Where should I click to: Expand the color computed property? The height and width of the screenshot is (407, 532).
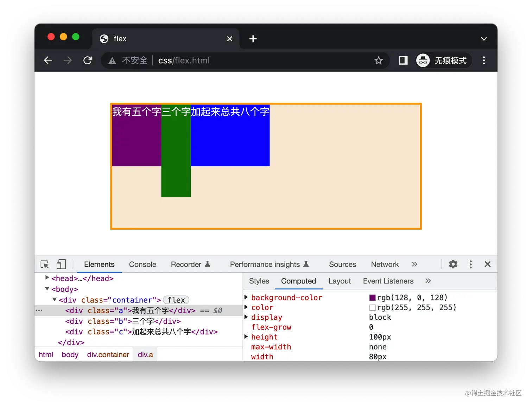(x=246, y=307)
